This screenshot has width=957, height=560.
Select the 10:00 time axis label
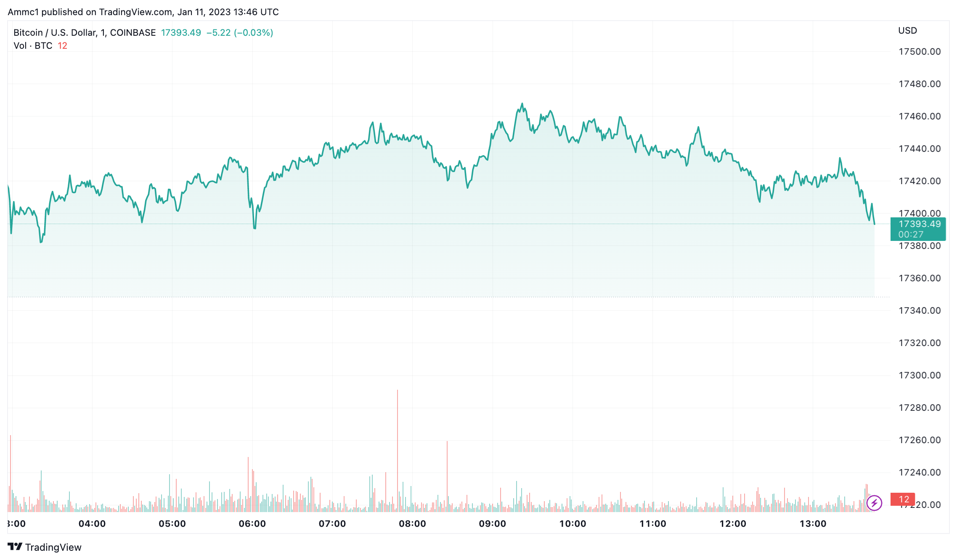coord(573,524)
